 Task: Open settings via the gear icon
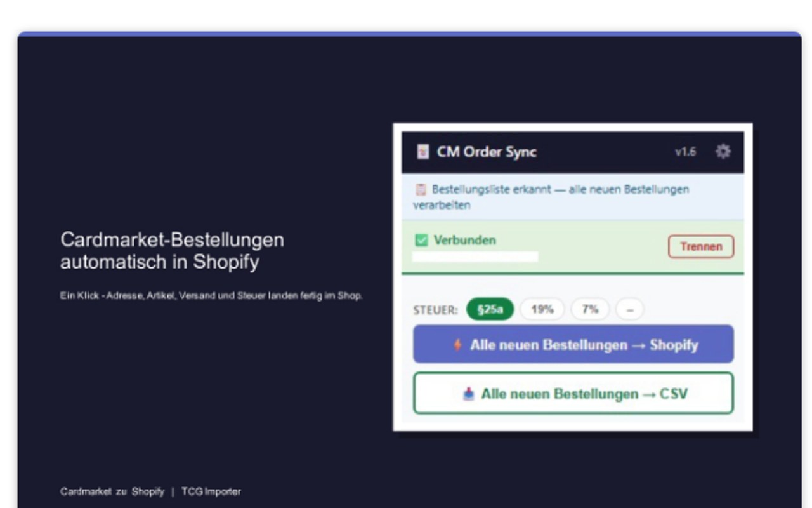point(723,152)
